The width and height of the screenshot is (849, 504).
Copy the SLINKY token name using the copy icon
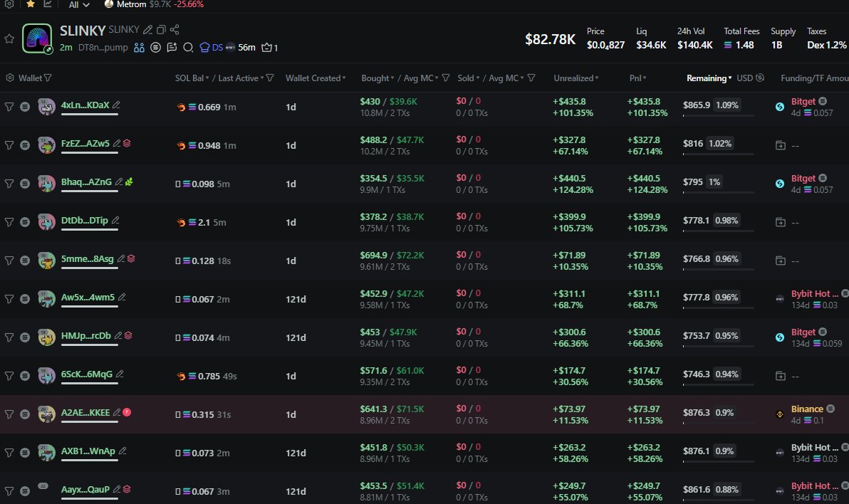pyautogui.click(x=161, y=30)
